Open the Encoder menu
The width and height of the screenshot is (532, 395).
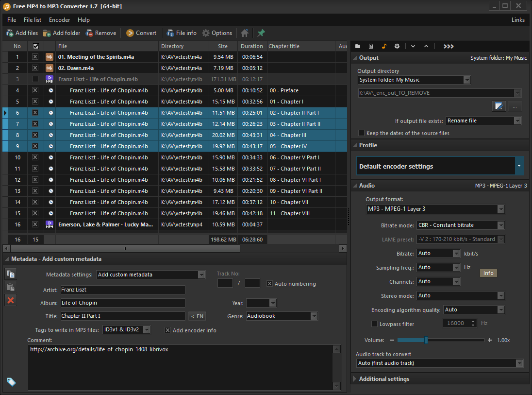click(59, 20)
